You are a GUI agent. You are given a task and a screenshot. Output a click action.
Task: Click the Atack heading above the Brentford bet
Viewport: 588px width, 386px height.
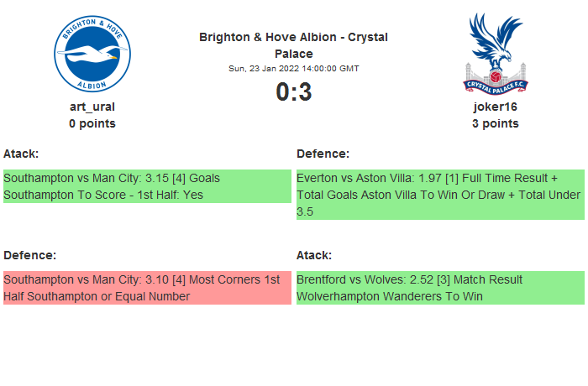(314, 254)
